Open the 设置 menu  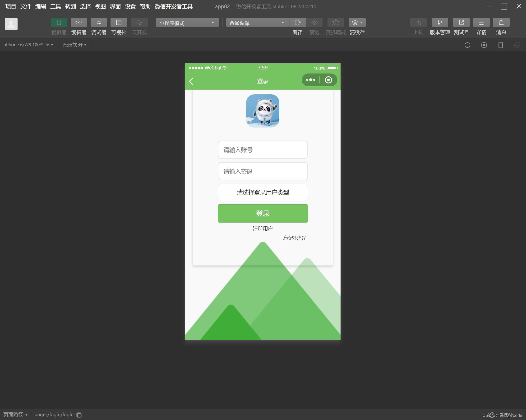130,7
